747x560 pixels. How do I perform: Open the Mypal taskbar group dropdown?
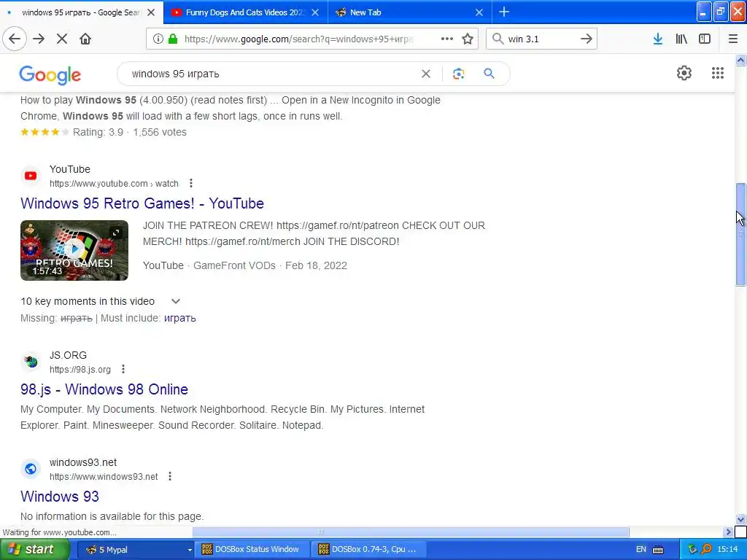pos(190,550)
